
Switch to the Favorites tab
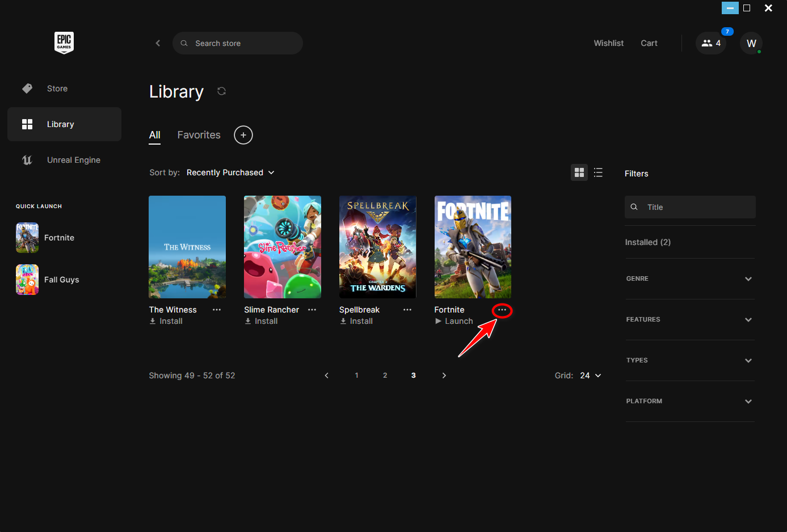(x=199, y=135)
